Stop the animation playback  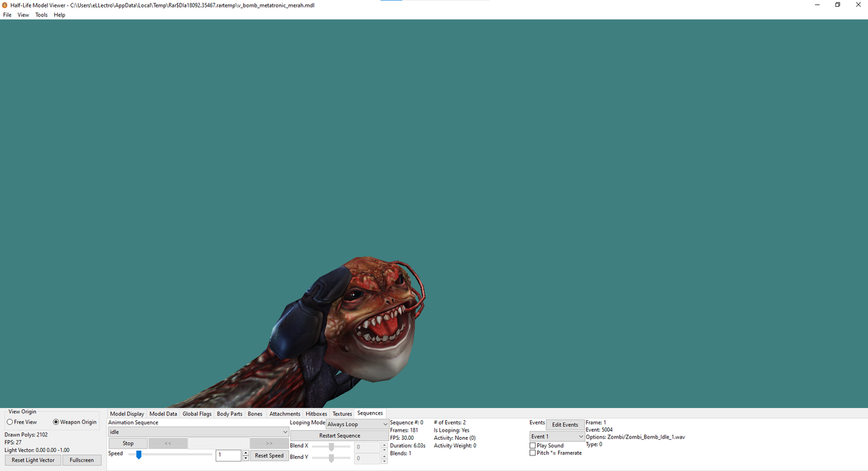(x=127, y=443)
